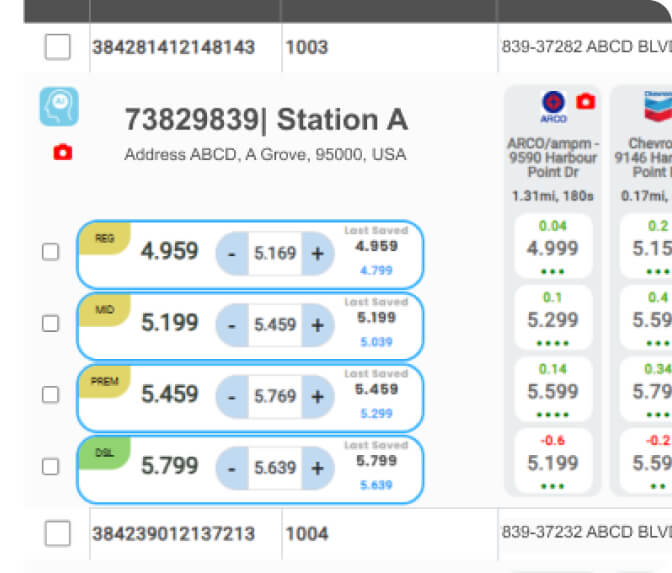Click the blue 5.299 value under PREM
Image resolution: width=672 pixels, height=573 pixels.
(x=376, y=414)
